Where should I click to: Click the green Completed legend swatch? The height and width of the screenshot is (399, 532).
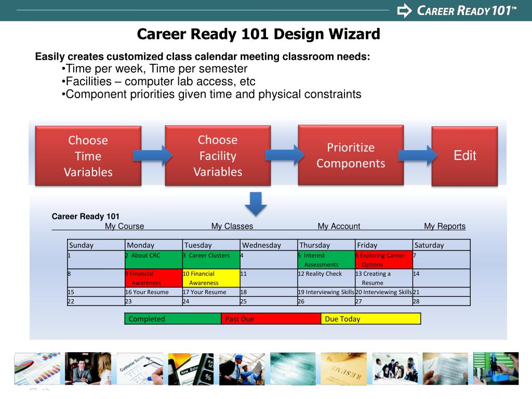[173, 319]
